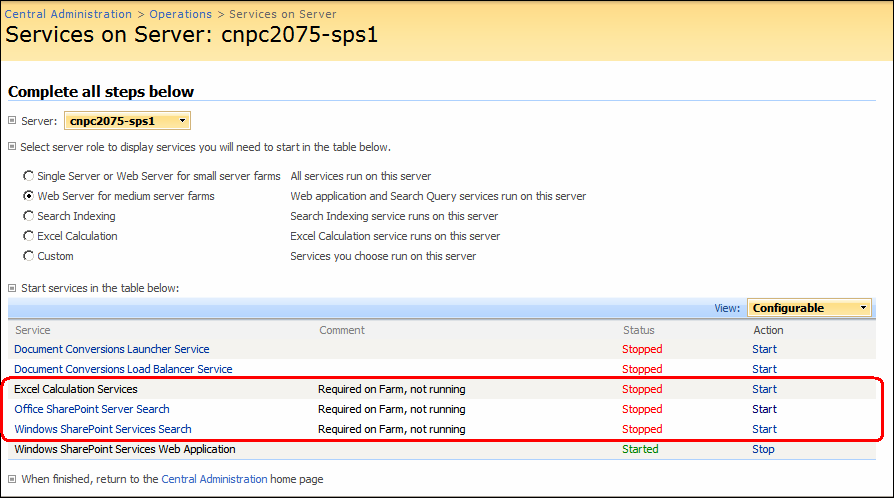
Task: Open the View dropdown set to Configurable
Action: pyautogui.click(x=809, y=308)
